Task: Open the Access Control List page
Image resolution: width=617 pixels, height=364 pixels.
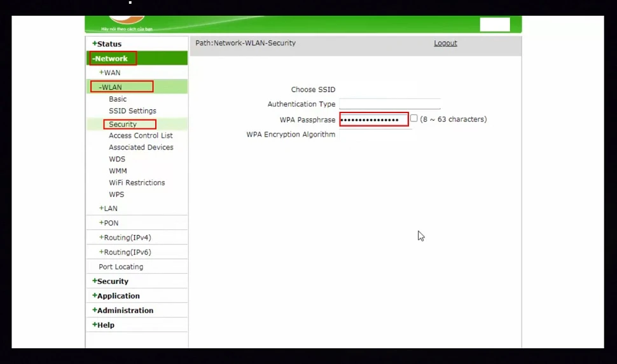Action: (x=141, y=135)
